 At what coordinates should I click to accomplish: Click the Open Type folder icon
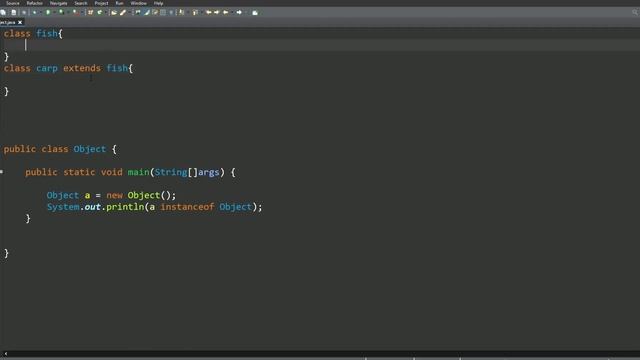click(114, 12)
